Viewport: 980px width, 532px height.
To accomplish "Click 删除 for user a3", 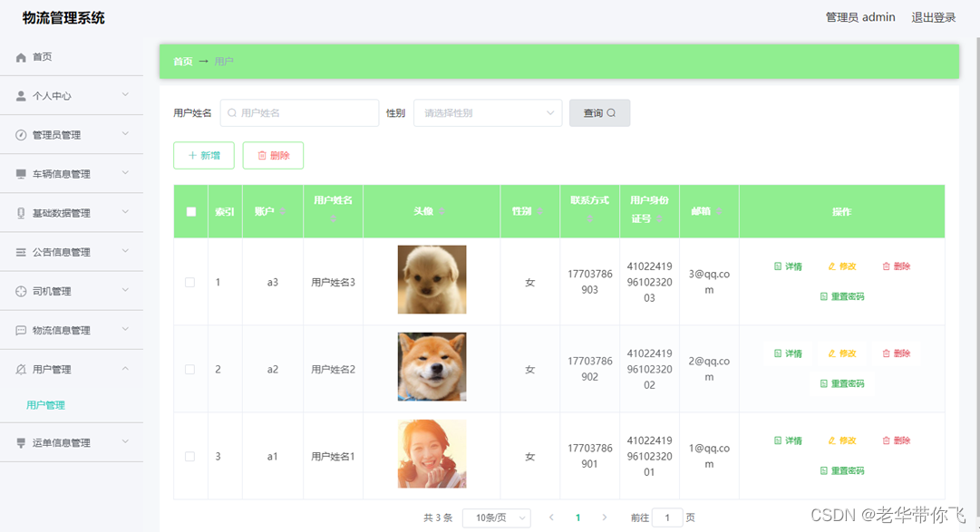I will [897, 266].
